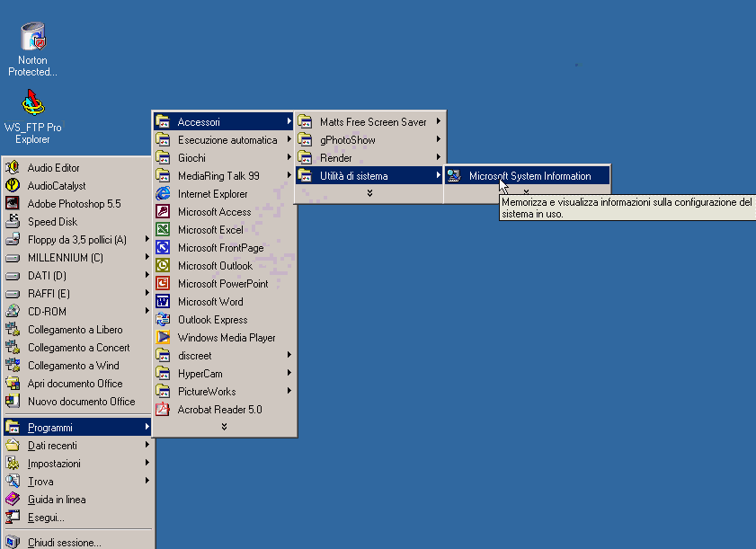Expand the DATI (D) submenu arrow
This screenshot has height=549, width=756.
[147, 275]
